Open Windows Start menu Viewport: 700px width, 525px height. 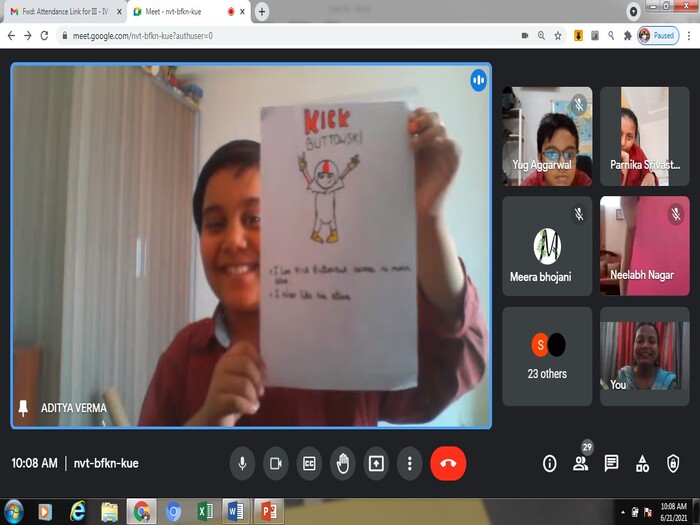pyautogui.click(x=13, y=512)
